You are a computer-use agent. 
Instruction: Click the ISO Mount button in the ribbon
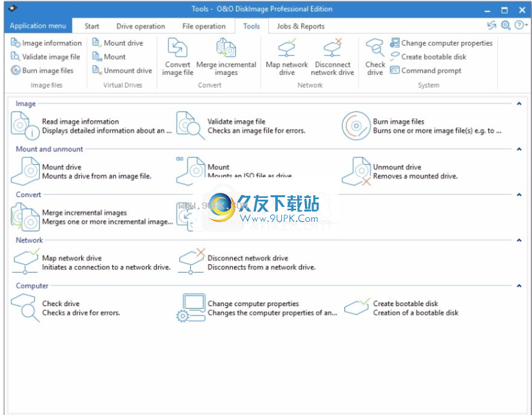click(109, 57)
